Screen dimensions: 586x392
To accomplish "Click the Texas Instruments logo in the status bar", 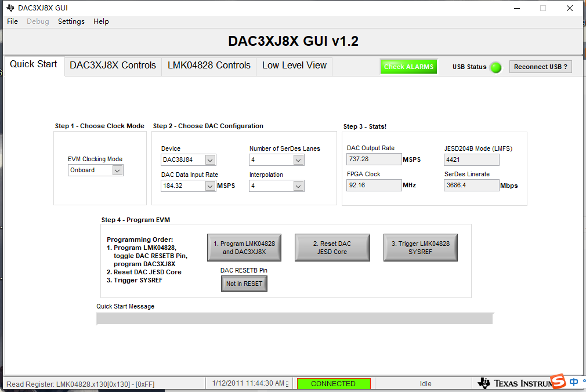I will [x=516, y=383].
